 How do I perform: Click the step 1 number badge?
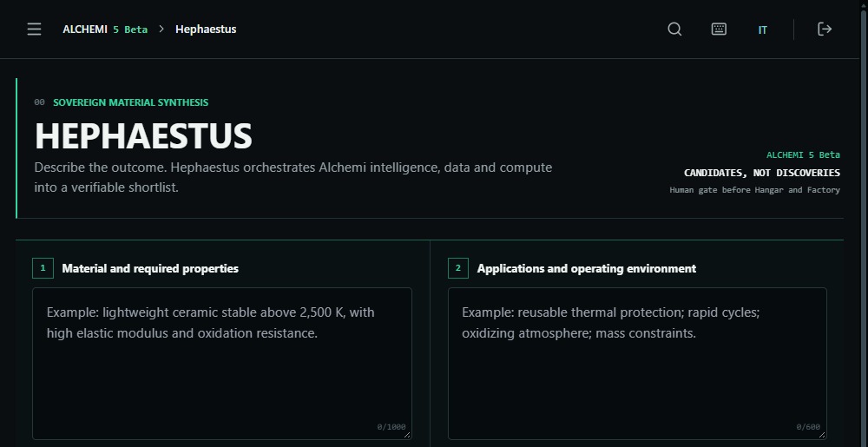pos(43,268)
